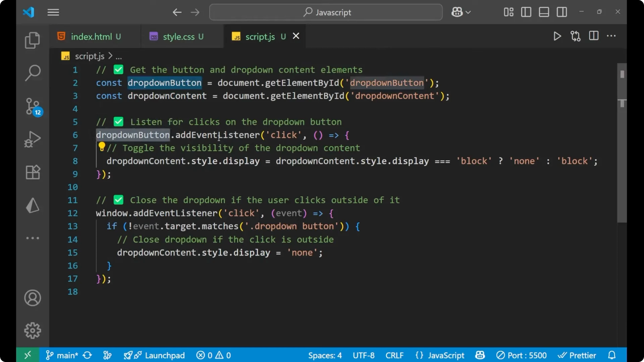The image size is (644, 362).
Task: Open the Search view
Action: tap(32, 73)
